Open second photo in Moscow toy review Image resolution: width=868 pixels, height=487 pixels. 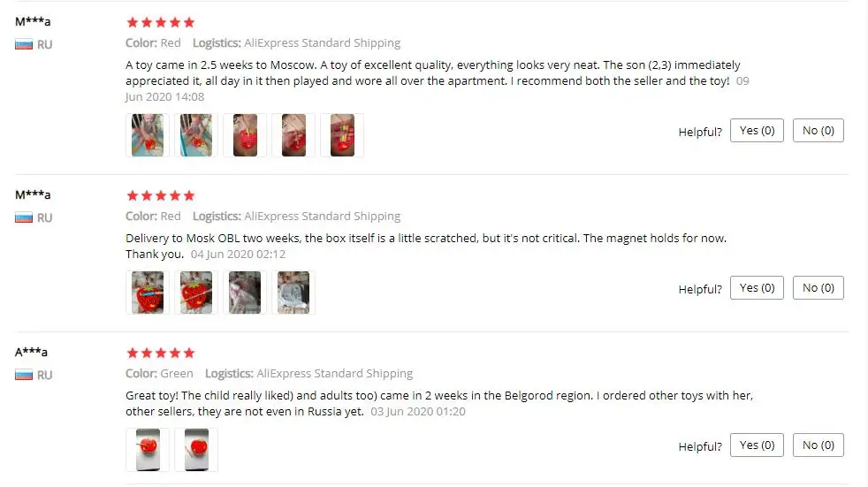pos(196,135)
